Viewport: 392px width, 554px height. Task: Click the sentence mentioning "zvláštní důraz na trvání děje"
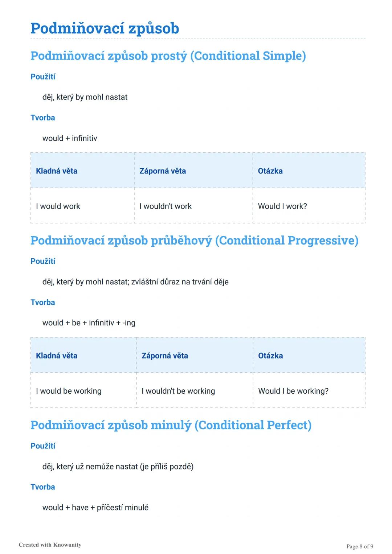135,282
